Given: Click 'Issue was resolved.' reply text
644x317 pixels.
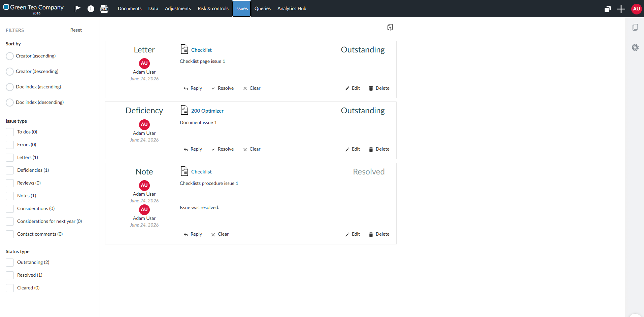Looking at the screenshot, I should [x=199, y=207].
